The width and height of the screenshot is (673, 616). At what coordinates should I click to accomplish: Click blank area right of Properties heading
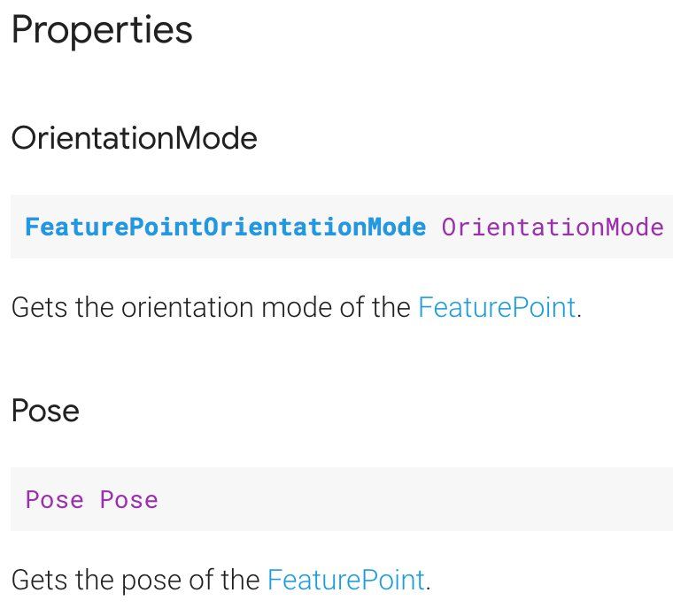coord(429,30)
